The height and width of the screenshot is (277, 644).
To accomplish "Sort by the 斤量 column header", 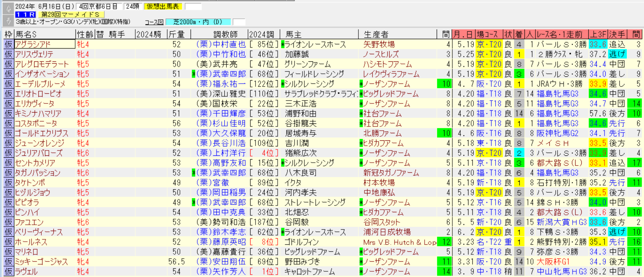I will pyautogui.click(x=179, y=34).
